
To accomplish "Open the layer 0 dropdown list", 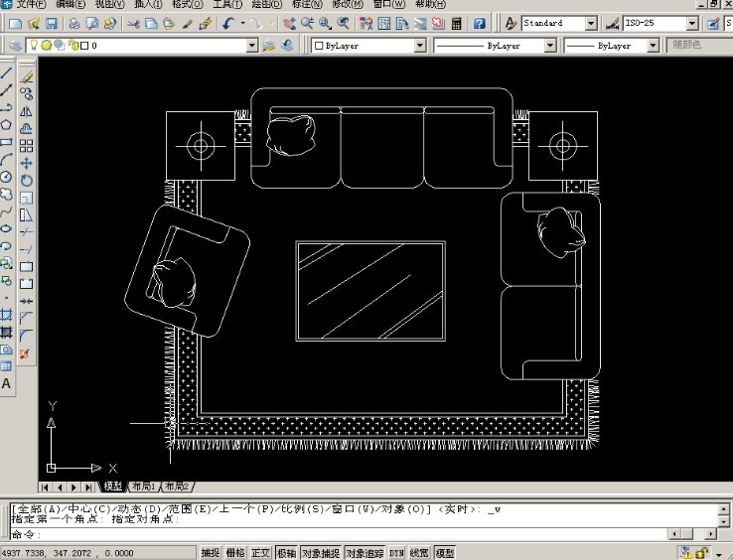I will coord(252,46).
